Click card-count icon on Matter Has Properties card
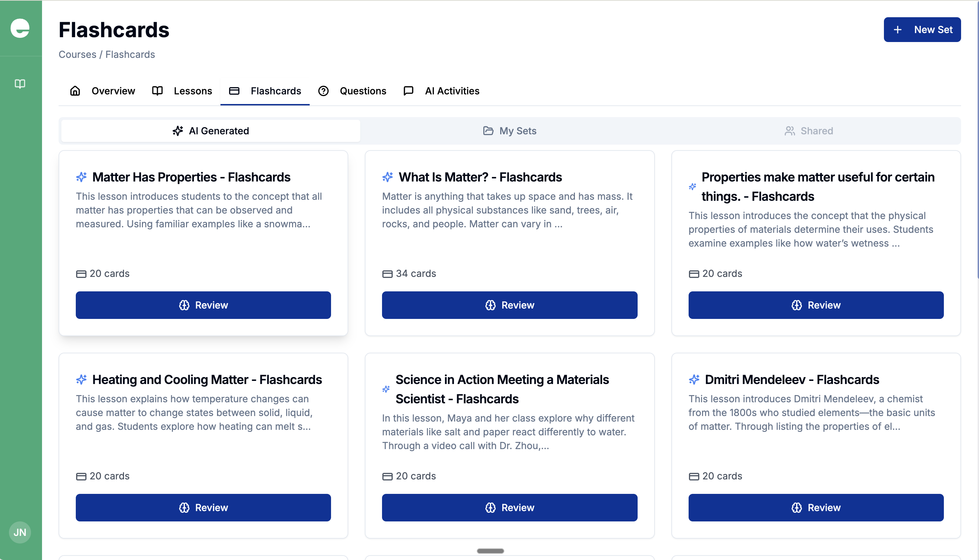The height and width of the screenshot is (560, 979). (x=81, y=274)
